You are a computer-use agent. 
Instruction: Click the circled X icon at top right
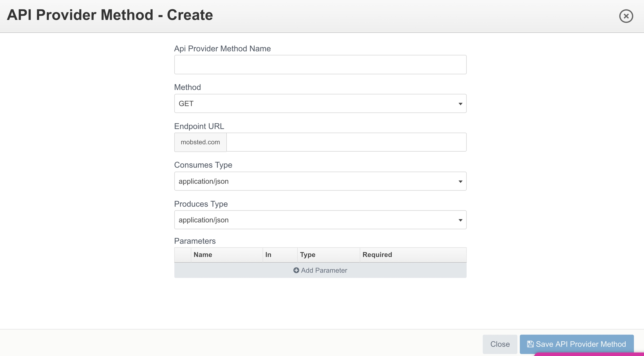[626, 16]
